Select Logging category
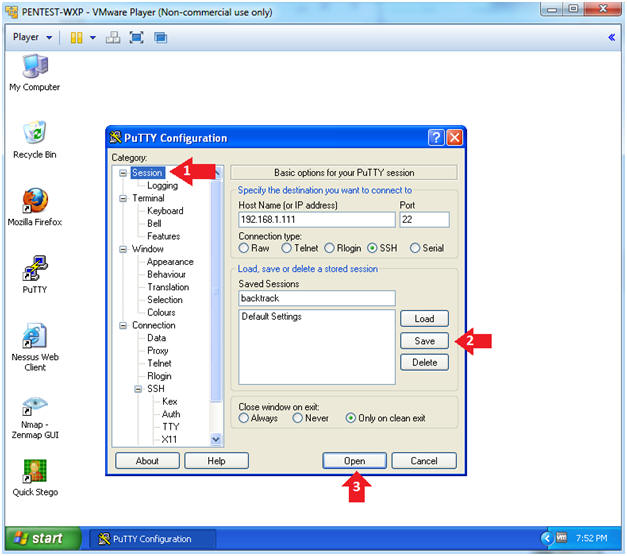 (162, 186)
